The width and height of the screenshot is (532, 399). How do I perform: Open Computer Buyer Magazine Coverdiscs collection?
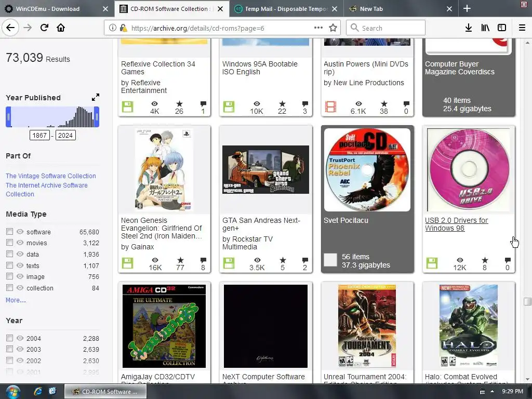460,68
